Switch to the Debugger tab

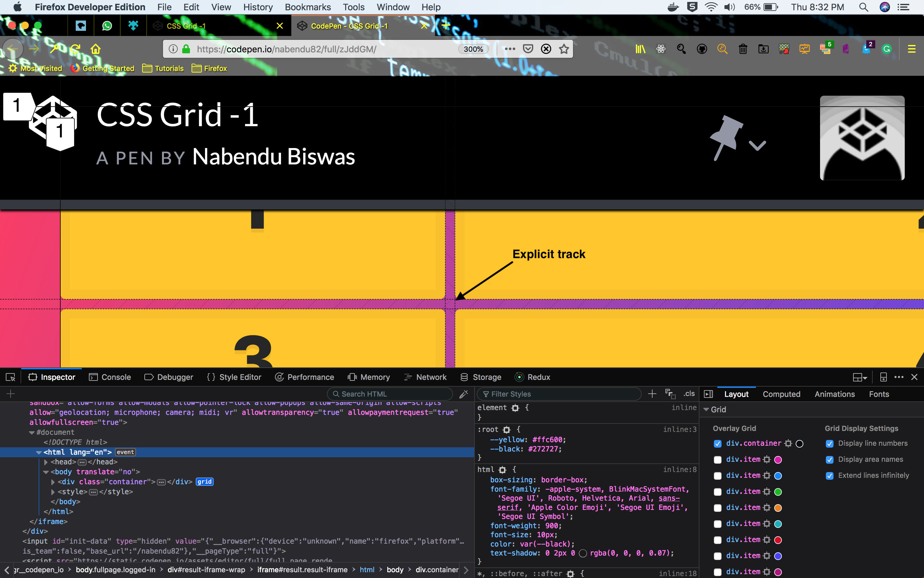(x=169, y=377)
